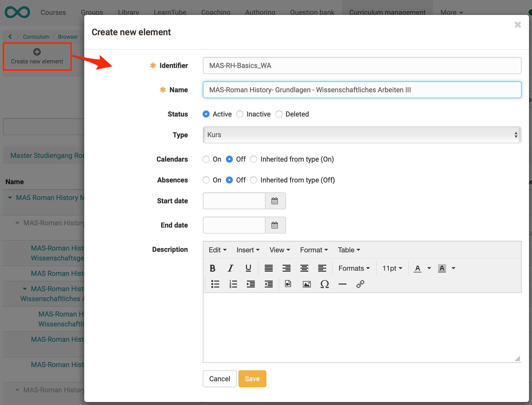This screenshot has height=405, width=532.
Task: Click the Italic formatting icon
Action: point(231,268)
